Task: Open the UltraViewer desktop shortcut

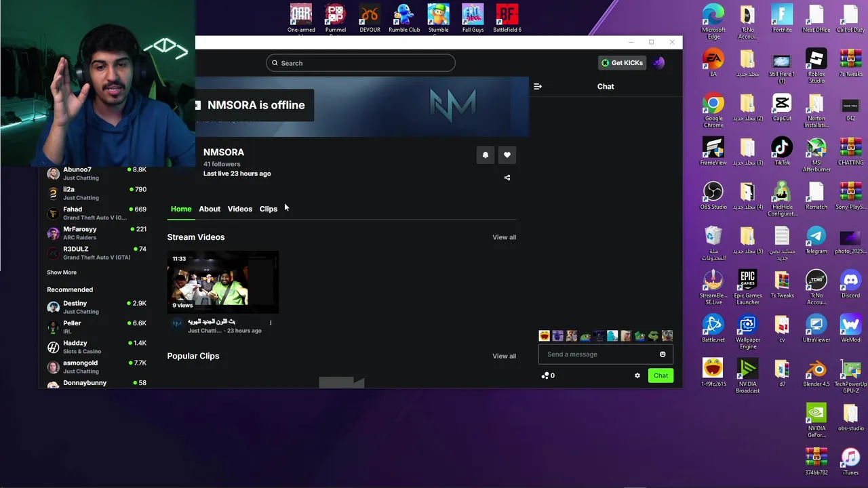Action: pyautogui.click(x=816, y=329)
